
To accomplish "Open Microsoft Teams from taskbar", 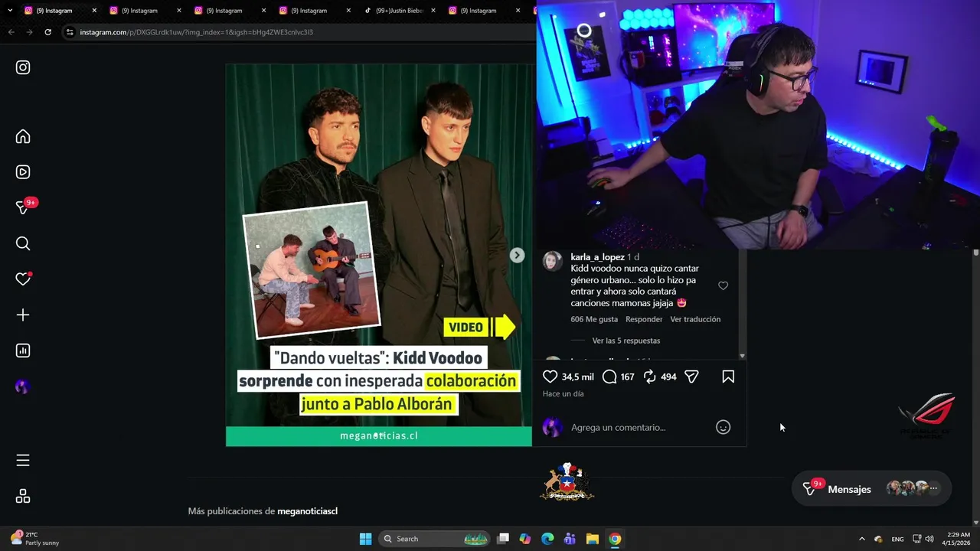I will (570, 539).
